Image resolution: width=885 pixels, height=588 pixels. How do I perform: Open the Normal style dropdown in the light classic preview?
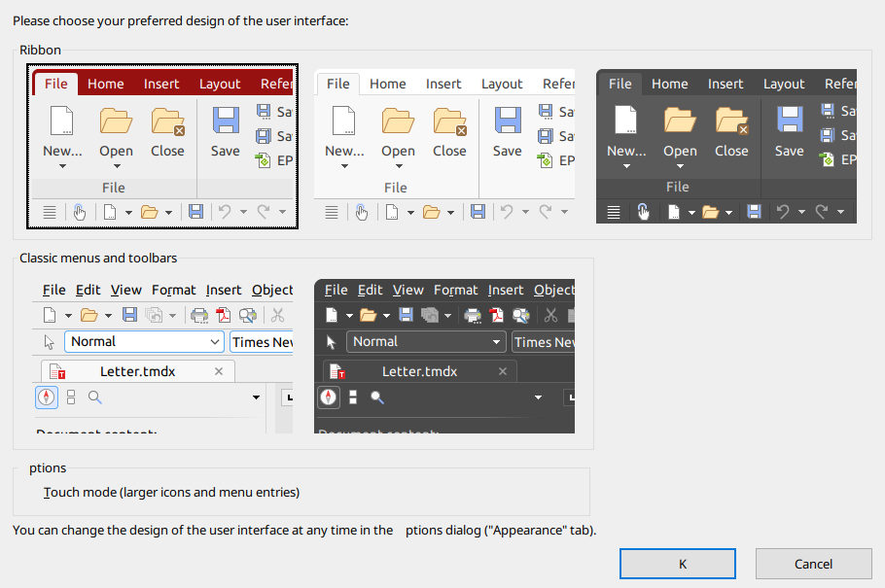215,342
